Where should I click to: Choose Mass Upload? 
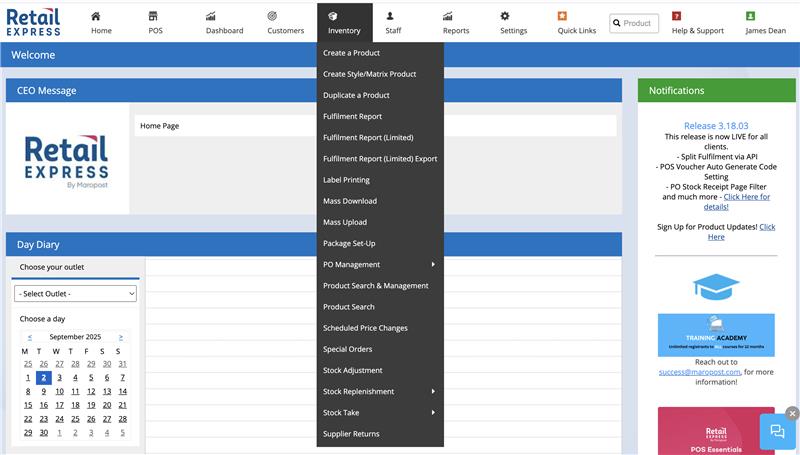345,222
